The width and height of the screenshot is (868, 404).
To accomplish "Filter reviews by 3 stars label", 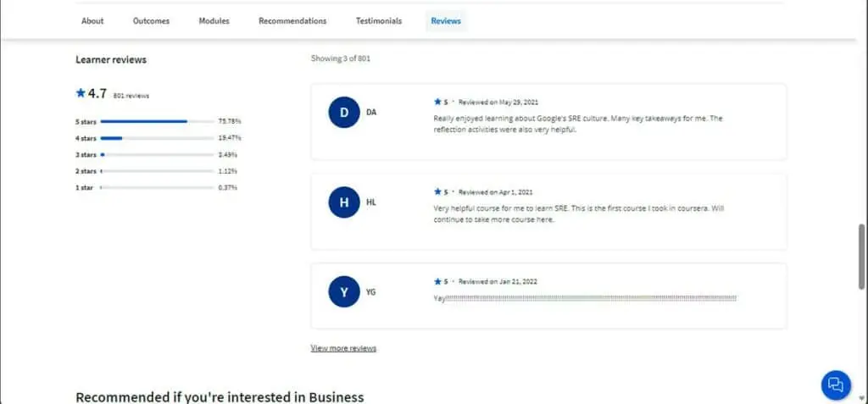I will (x=86, y=154).
